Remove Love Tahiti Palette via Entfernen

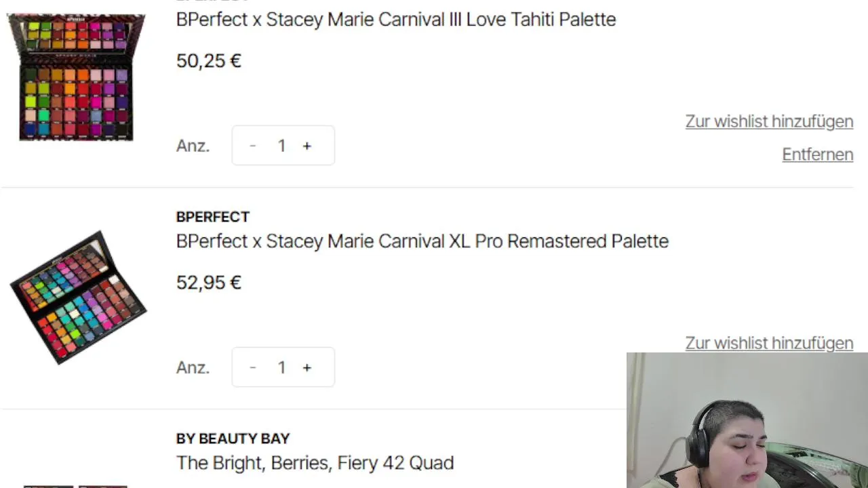pyautogui.click(x=817, y=155)
